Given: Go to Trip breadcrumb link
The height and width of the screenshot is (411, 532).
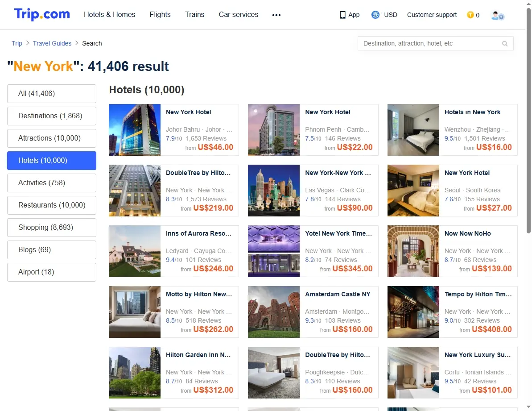Looking at the screenshot, I should point(17,43).
